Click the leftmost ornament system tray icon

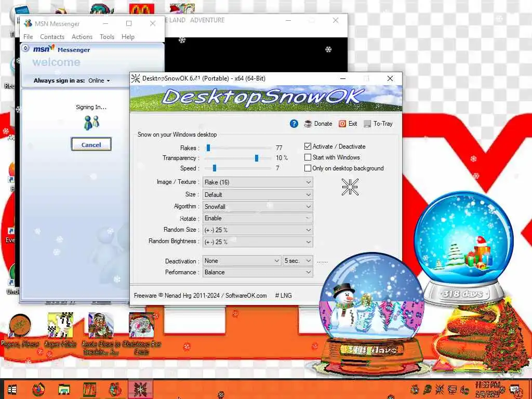coord(415,389)
